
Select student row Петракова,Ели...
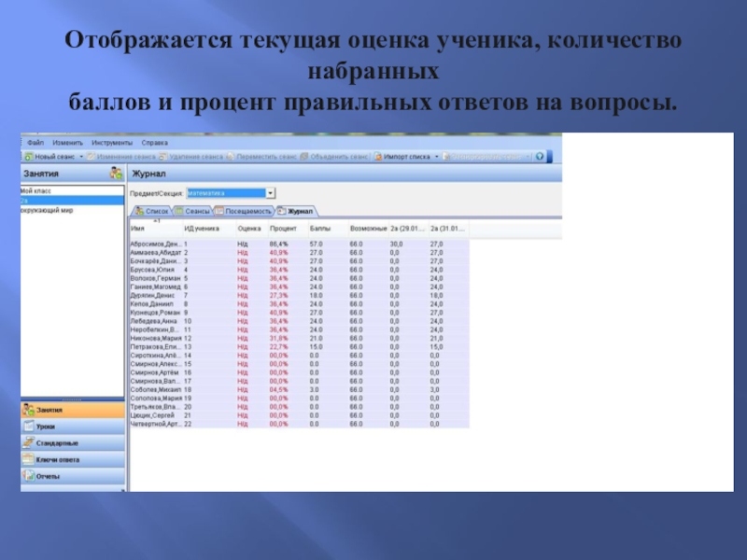299,346
